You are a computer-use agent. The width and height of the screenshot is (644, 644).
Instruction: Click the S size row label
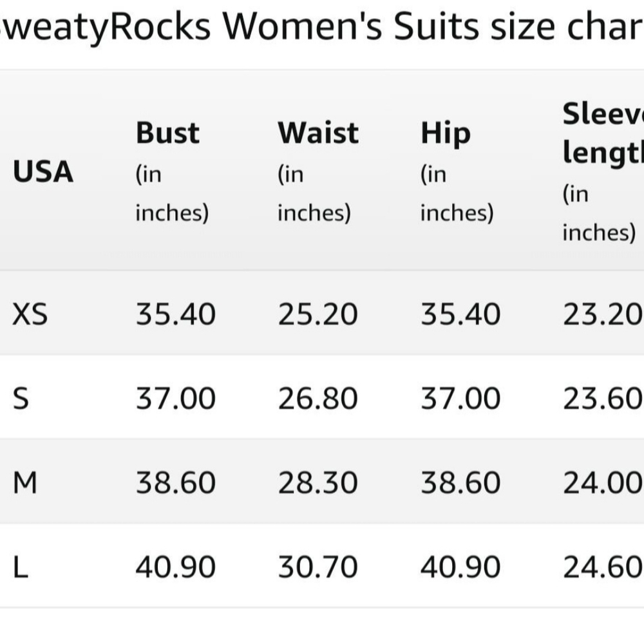click(21, 399)
